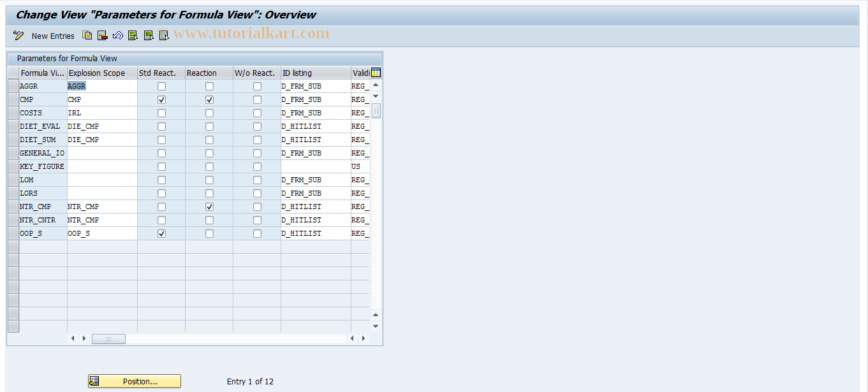Screen dimensions: 868x392
Task: Tick Std React. checkbox for LOM row
Action: (161, 180)
